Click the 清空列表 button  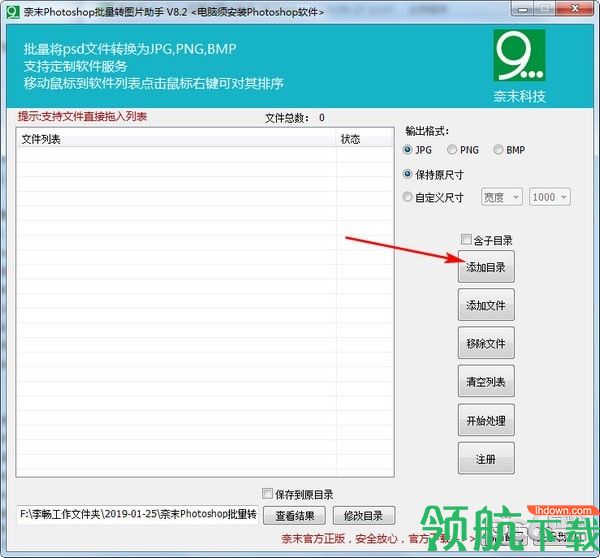tap(486, 382)
